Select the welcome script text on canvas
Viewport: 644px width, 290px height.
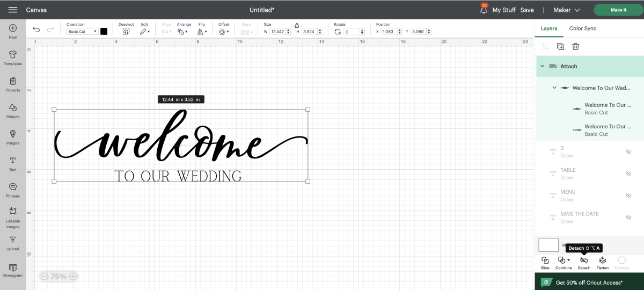tap(181, 136)
